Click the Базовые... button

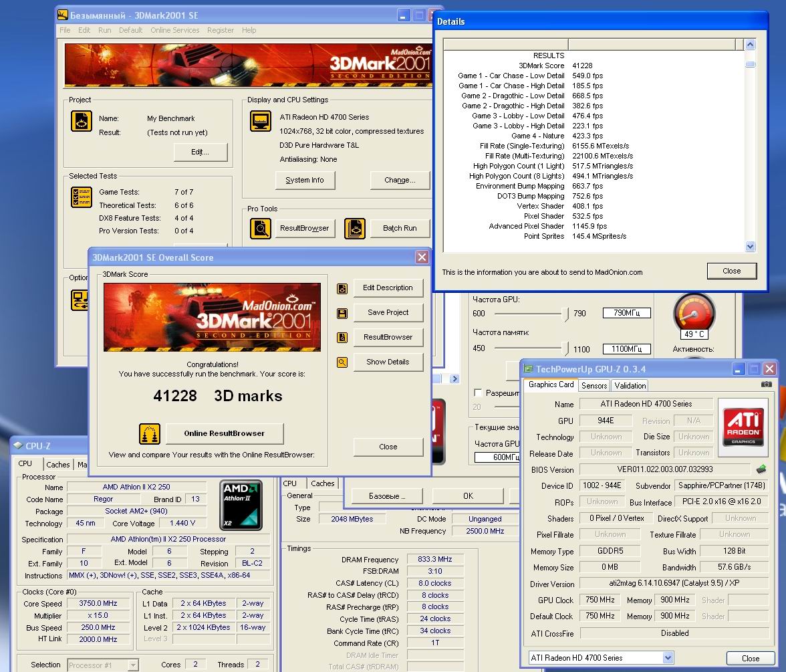click(x=387, y=496)
